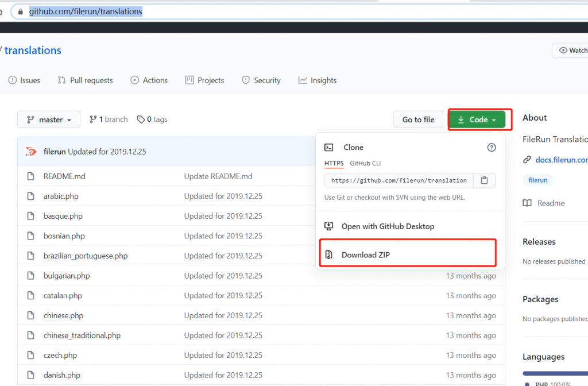Image resolution: width=588 pixels, height=386 pixels.
Task: Click the file icon beside chinese.php
Action: (x=31, y=315)
